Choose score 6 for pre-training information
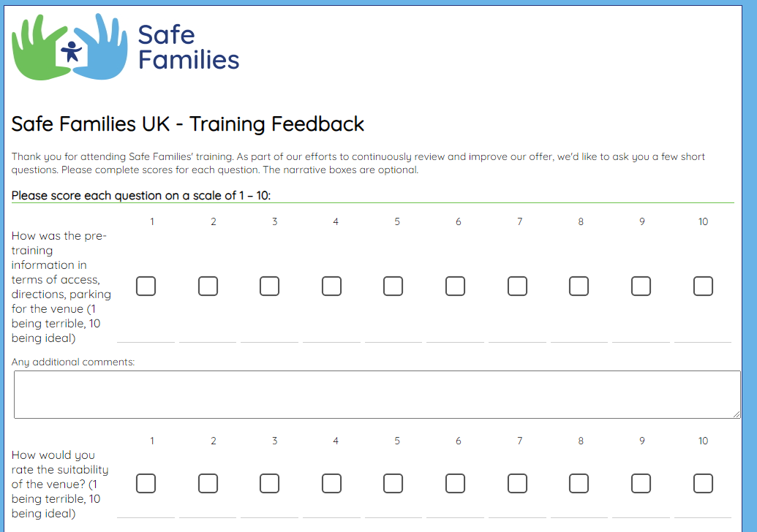 pos(455,286)
